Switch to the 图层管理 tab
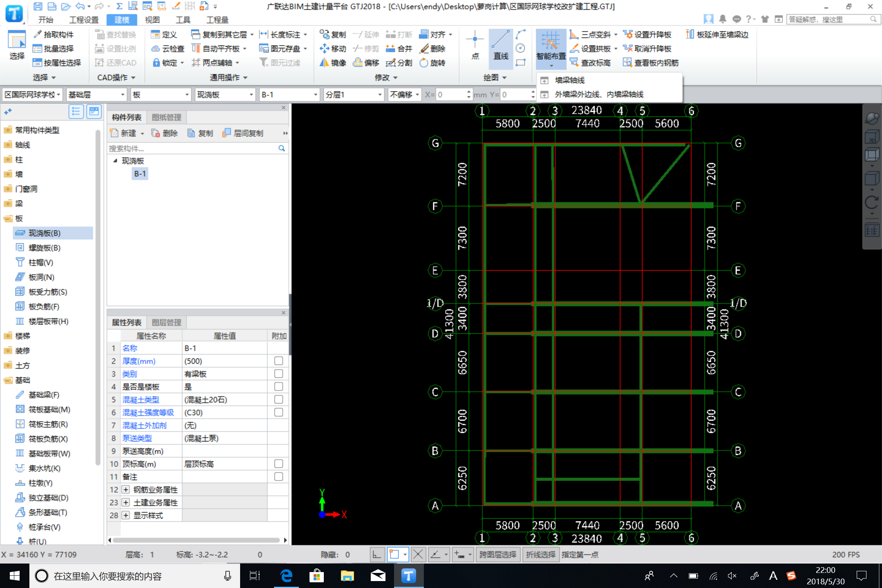 (167, 323)
